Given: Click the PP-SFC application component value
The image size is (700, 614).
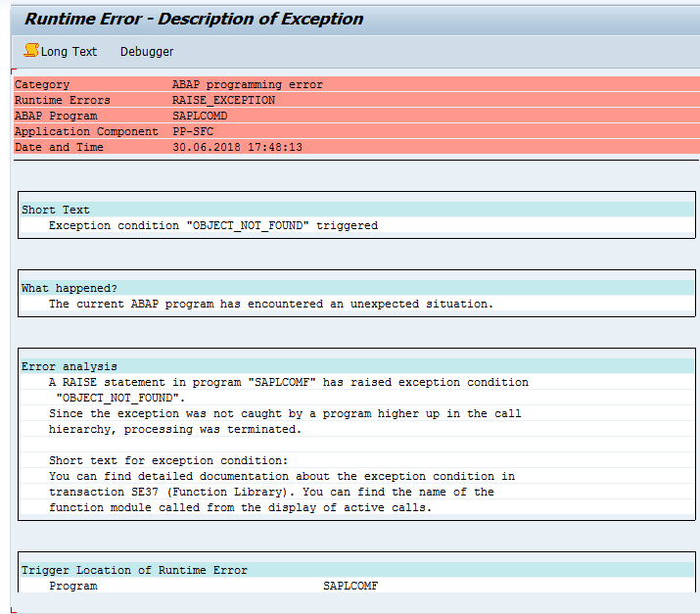Looking at the screenshot, I should [196, 132].
